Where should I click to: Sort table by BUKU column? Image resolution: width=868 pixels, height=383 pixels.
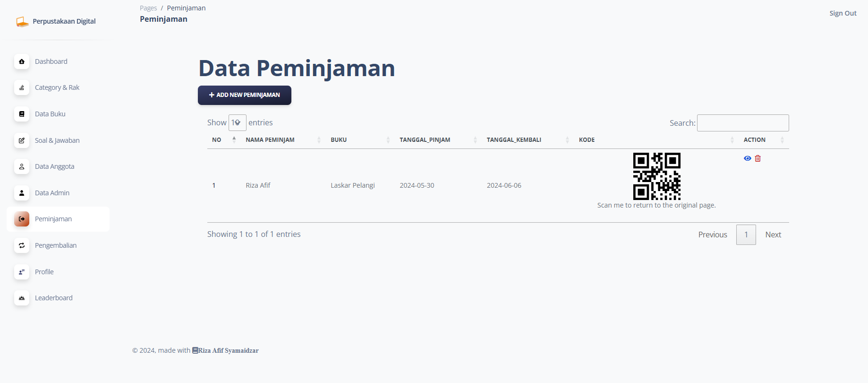360,140
